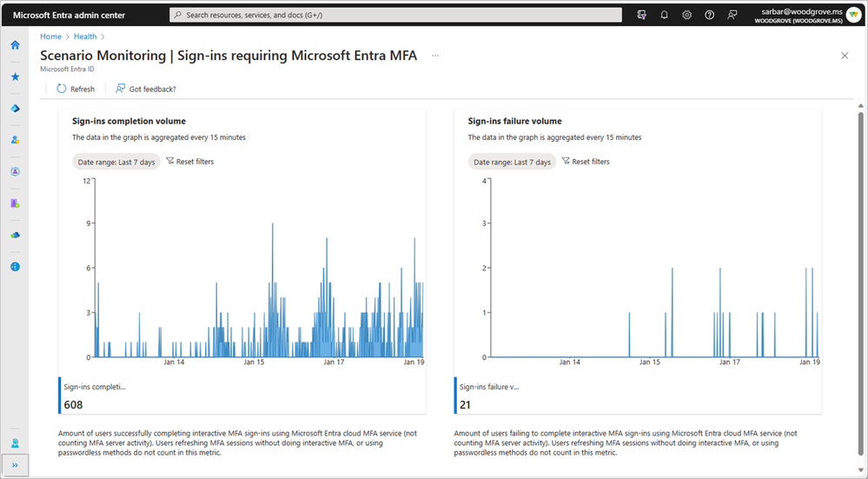Go to Home breadcrumb link
This screenshot has height=479, width=868.
[x=50, y=37]
